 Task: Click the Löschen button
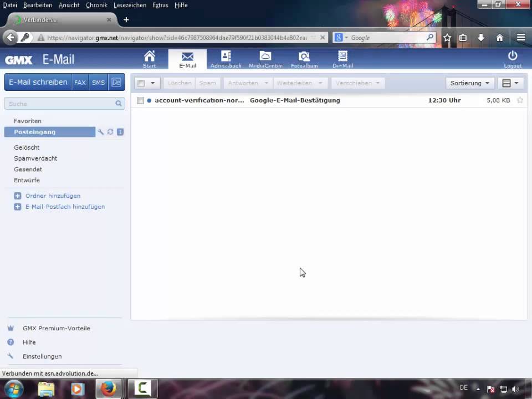(x=180, y=83)
